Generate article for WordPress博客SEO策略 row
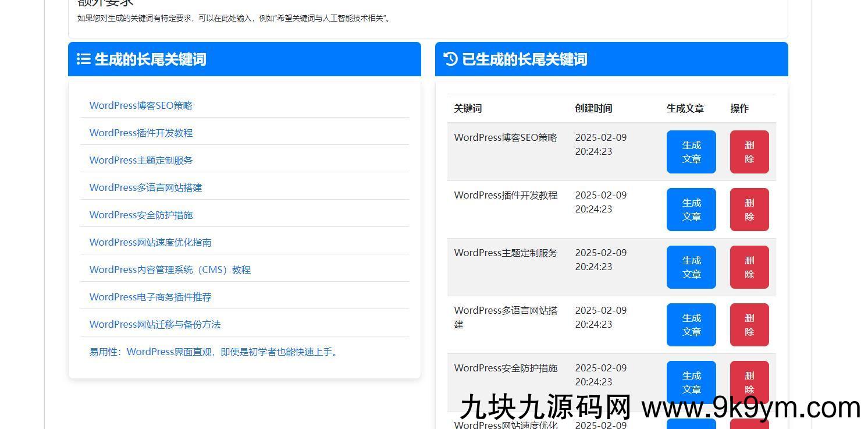Image resolution: width=868 pixels, height=429 pixels. click(691, 152)
